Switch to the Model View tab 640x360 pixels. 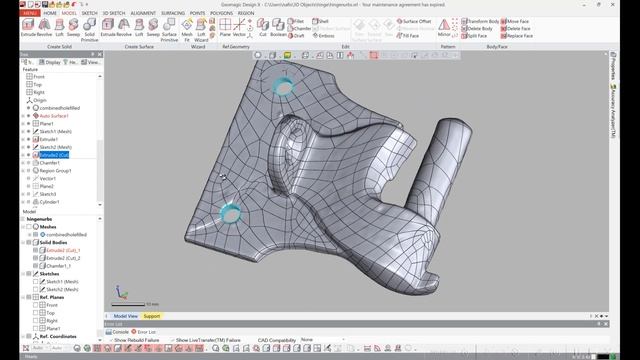coord(125,316)
